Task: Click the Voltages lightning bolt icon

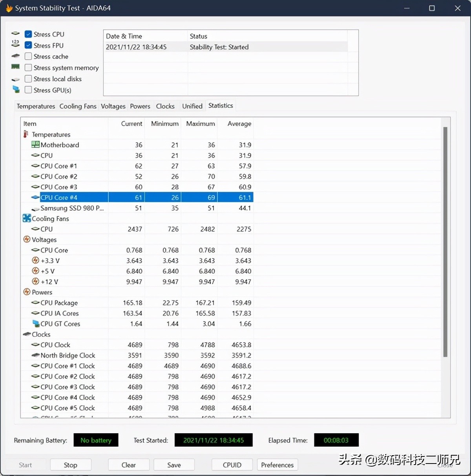Action: [x=27, y=240]
